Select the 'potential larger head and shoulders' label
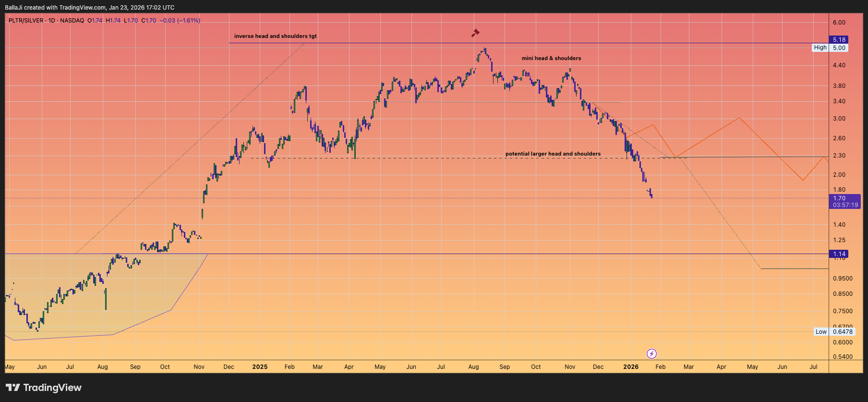This screenshot has height=402, width=868. click(553, 154)
